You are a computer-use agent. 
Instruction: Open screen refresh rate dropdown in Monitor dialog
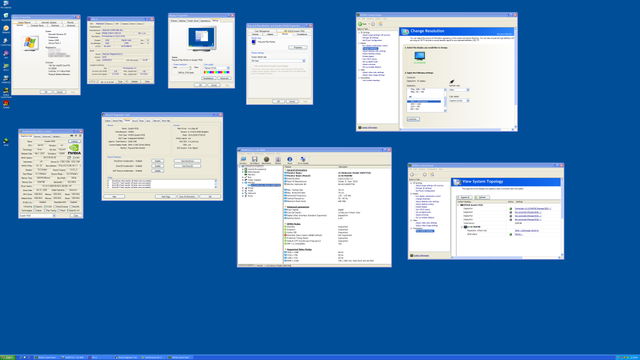(x=278, y=61)
